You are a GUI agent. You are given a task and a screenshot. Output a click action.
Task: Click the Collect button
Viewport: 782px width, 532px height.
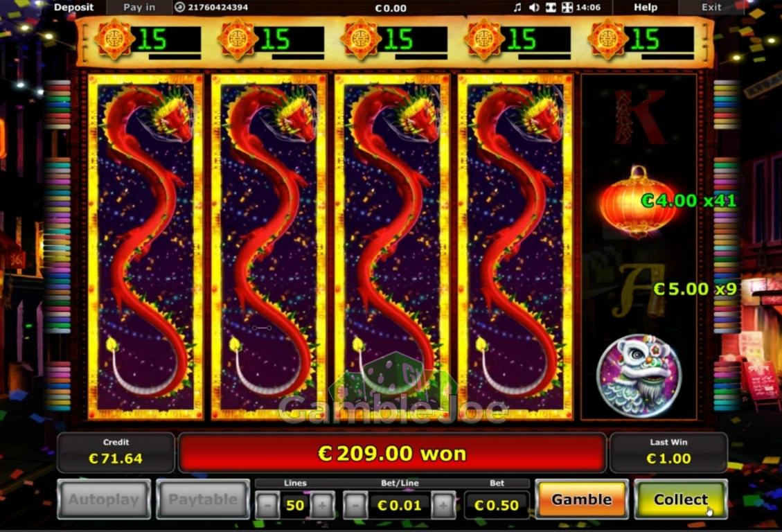[681, 499]
